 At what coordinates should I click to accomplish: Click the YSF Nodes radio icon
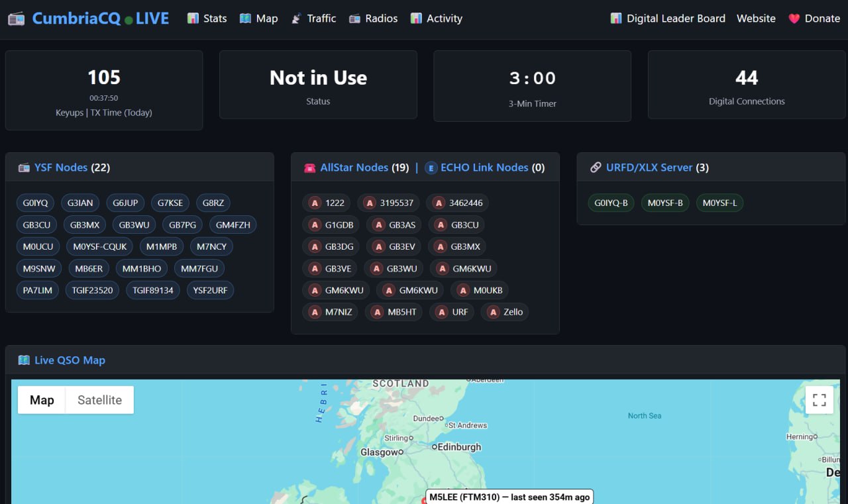[x=24, y=168]
